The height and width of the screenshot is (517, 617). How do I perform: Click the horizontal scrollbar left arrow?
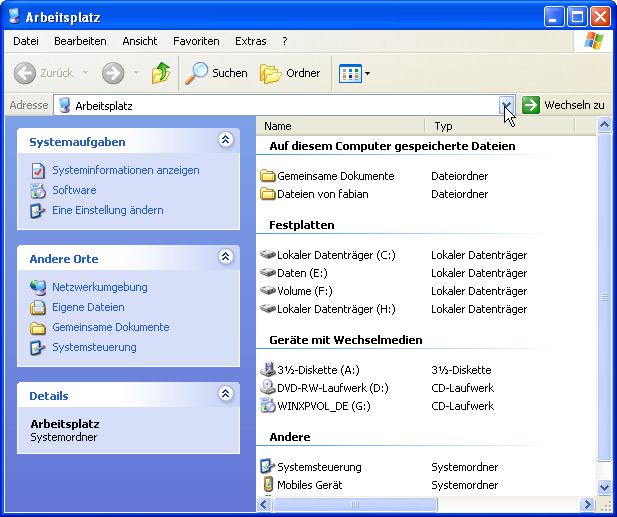(x=264, y=504)
